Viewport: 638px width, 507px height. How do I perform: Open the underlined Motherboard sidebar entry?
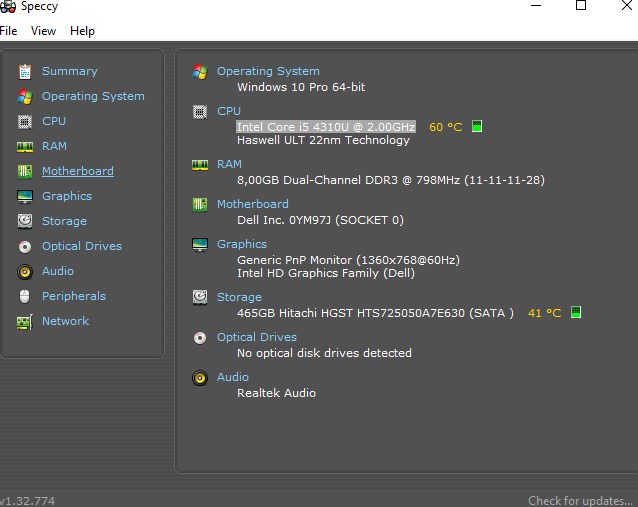78,171
